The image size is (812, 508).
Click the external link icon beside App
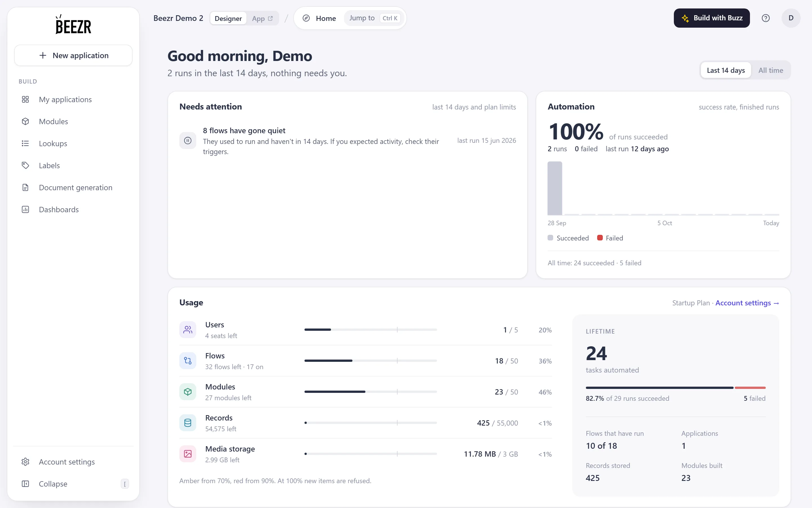pyautogui.click(x=270, y=18)
